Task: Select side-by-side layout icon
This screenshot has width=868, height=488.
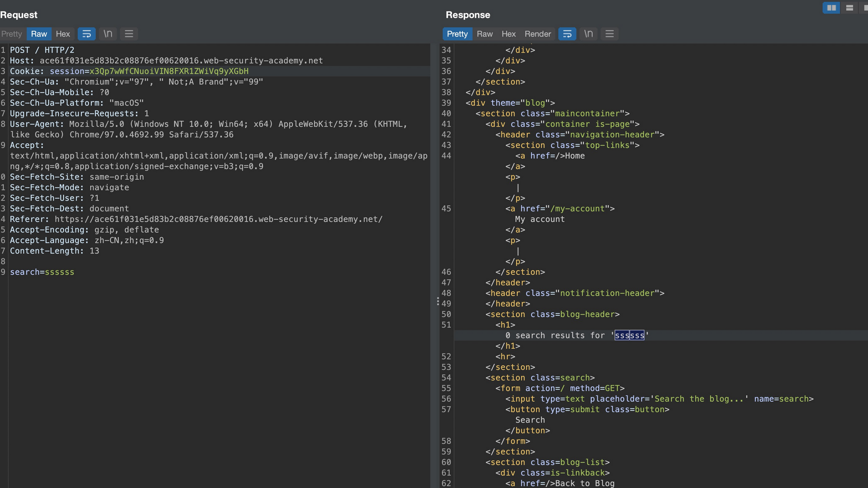Action: 831,8
